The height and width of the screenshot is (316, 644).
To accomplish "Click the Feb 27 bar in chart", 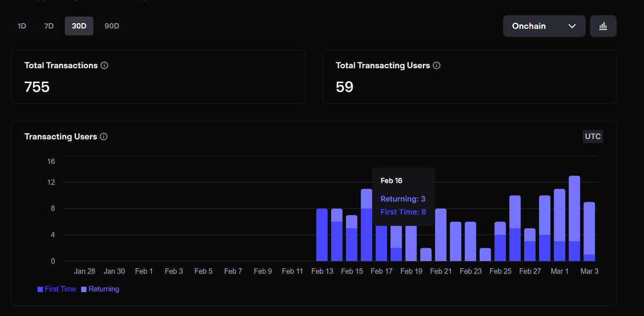I will (x=530, y=245).
